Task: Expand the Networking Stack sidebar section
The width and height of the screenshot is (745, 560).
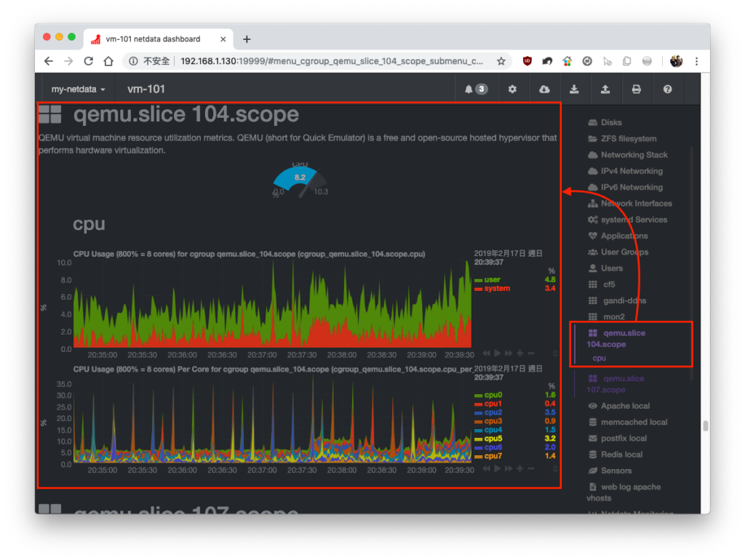Action: pos(628,155)
